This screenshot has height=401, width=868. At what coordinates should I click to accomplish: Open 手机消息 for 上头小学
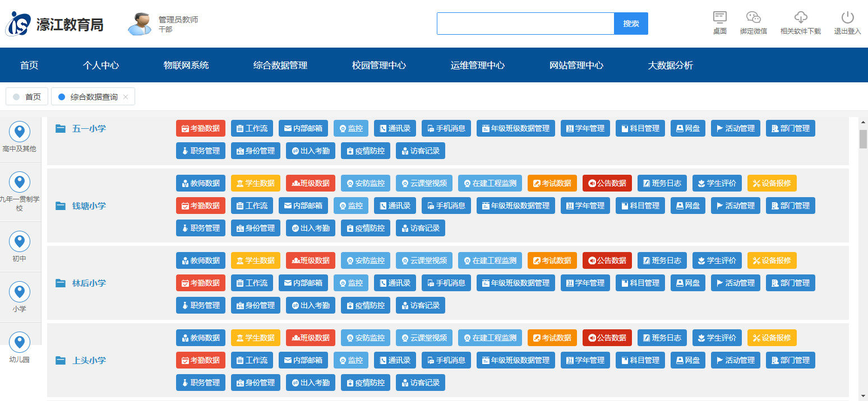pyautogui.click(x=446, y=360)
